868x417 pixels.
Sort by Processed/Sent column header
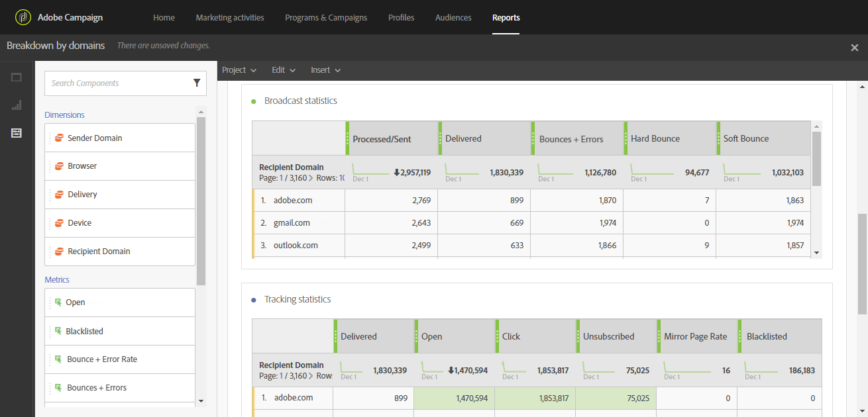pyautogui.click(x=382, y=139)
